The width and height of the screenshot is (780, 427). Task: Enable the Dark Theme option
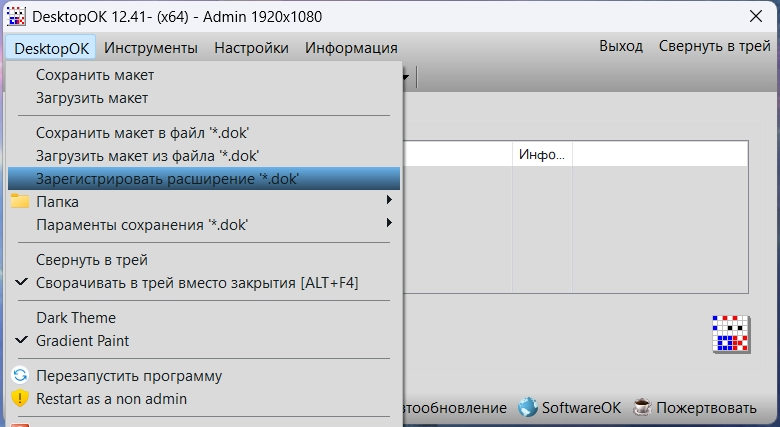[x=76, y=318]
